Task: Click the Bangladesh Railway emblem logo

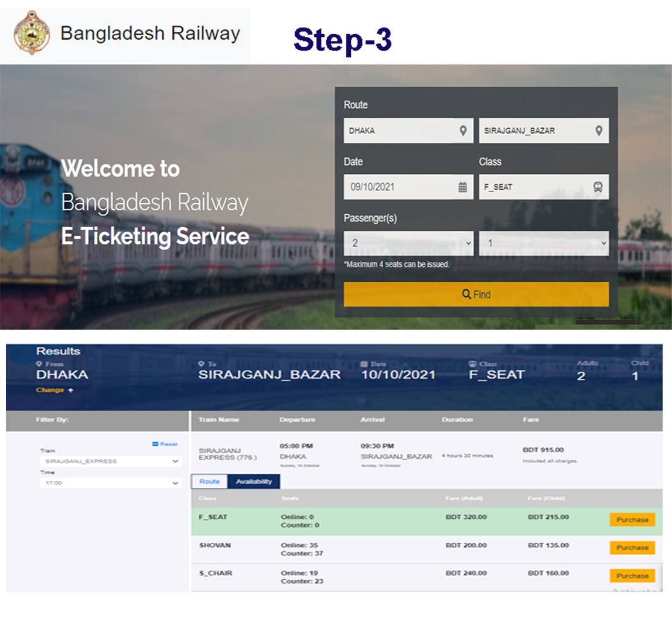Action: [x=32, y=33]
